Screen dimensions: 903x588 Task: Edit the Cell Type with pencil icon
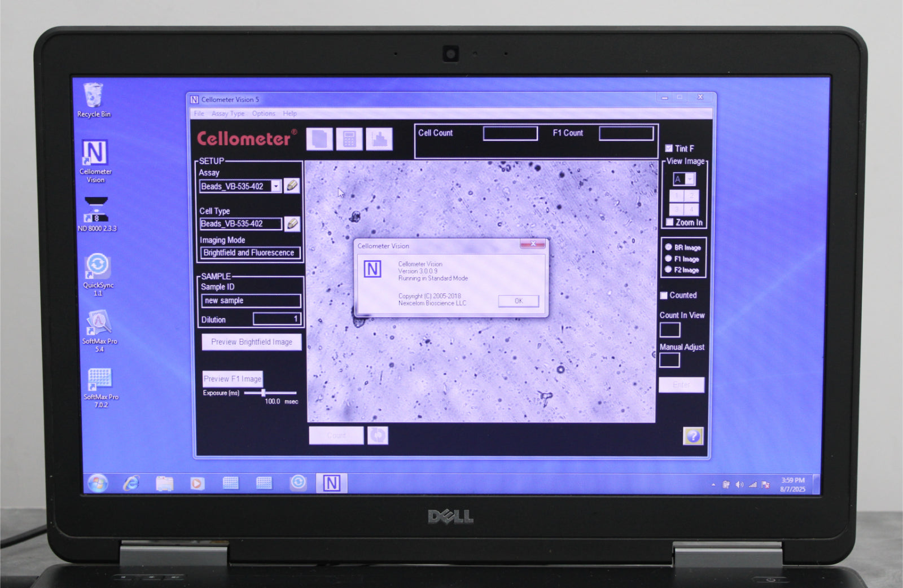click(x=292, y=223)
